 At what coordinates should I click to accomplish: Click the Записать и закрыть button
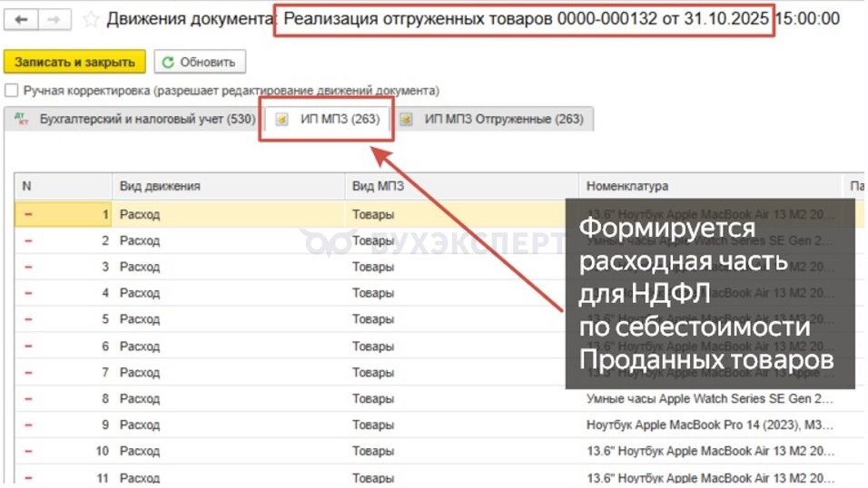tap(74, 62)
